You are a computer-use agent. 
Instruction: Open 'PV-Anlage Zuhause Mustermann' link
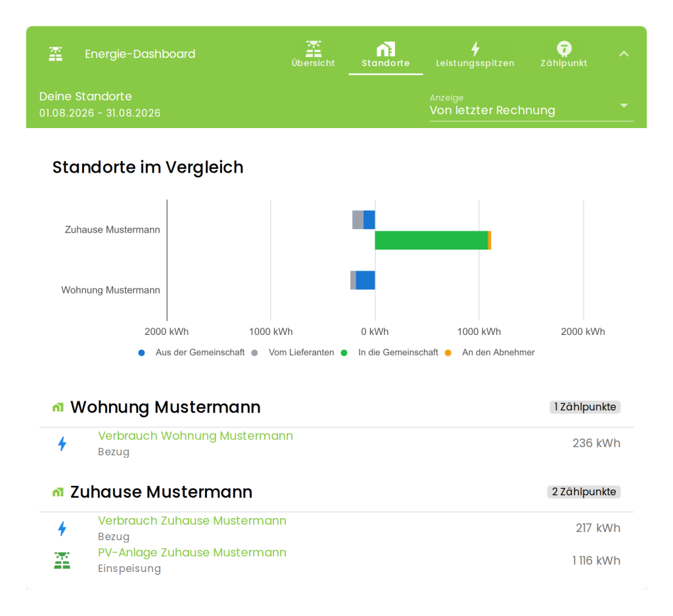(192, 552)
